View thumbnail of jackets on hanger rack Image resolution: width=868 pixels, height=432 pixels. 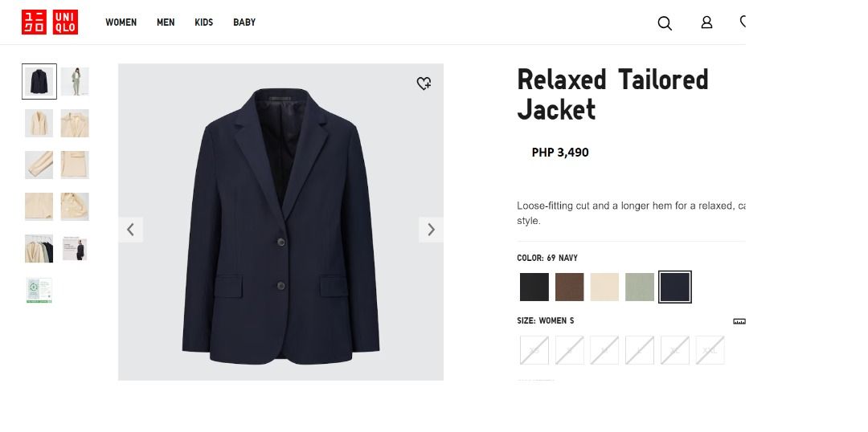click(39, 248)
